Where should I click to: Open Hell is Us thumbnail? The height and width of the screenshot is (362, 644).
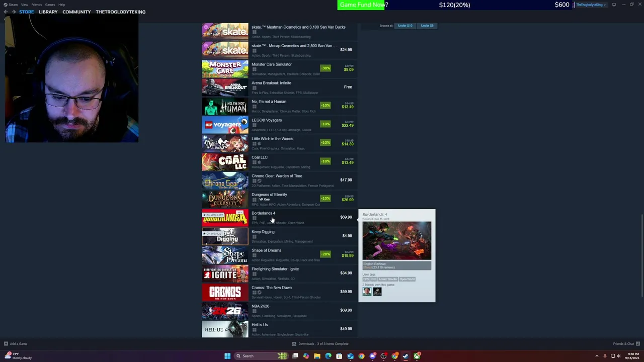225,329
